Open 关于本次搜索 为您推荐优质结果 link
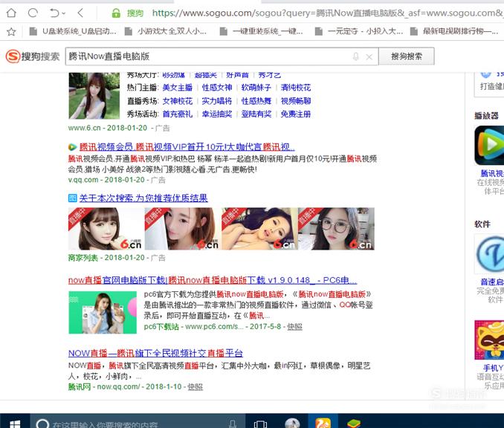 143,198
